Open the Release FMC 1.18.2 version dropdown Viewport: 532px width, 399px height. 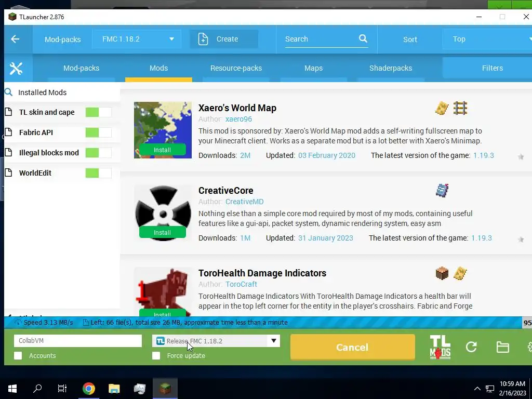(216, 341)
